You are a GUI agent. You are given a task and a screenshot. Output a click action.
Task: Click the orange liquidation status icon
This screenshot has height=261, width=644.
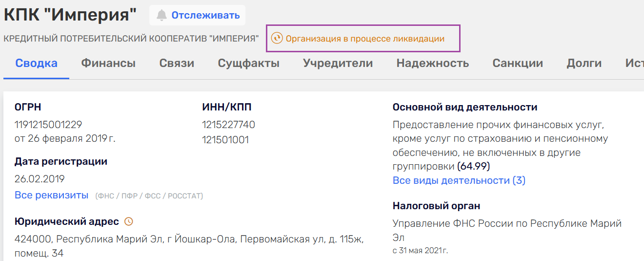point(277,38)
